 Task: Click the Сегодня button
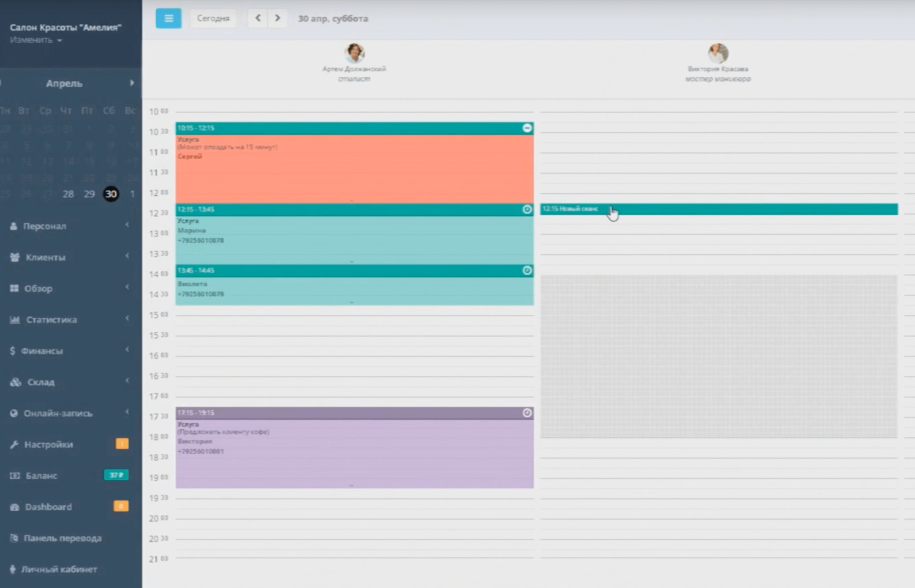[213, 18]
